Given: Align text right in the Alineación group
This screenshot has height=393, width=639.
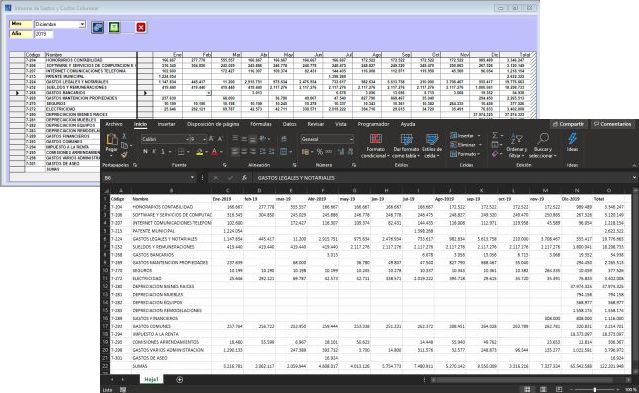Looking at the screenshot, I should [253, 152].
